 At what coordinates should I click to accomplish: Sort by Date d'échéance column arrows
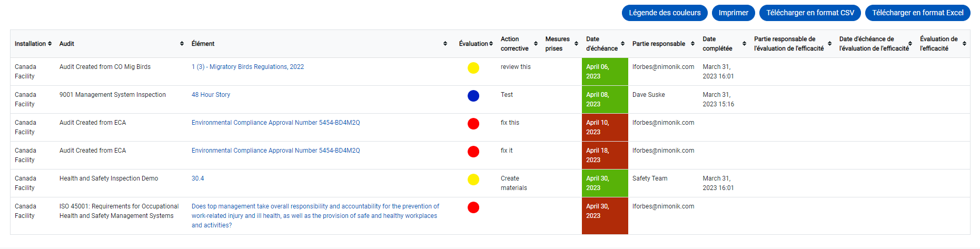click(622, 44)
